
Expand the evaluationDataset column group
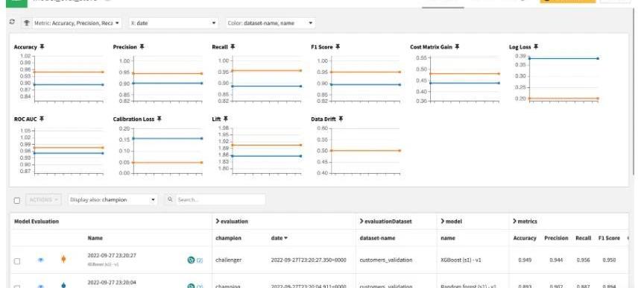coord(385,221)
